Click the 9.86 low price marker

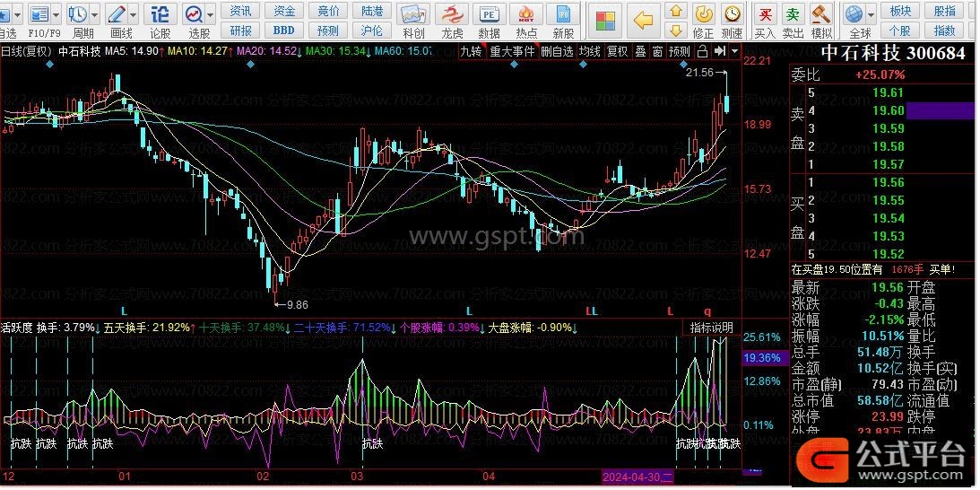[x=297, y=305]
